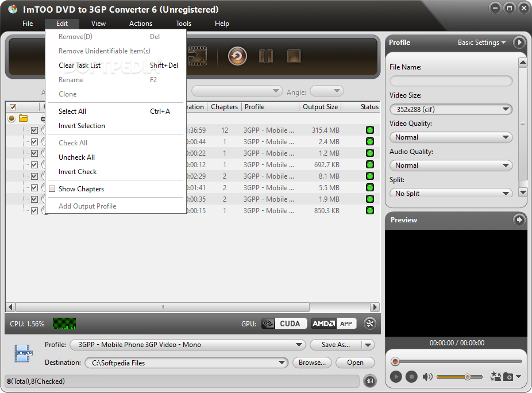The image size is (532, 393).
Task: Click the add video clip toolbar icon
Action: click(x=198, y=56)
